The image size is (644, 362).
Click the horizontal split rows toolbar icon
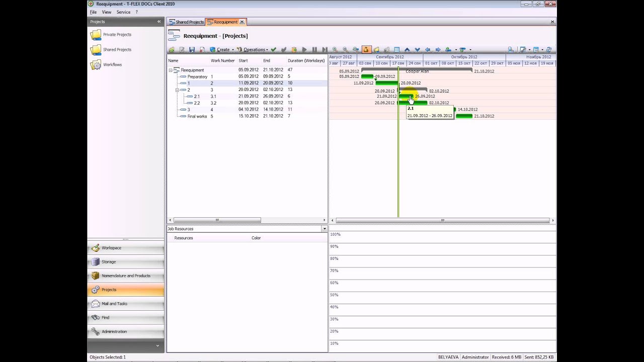click(x=397, y=50)
